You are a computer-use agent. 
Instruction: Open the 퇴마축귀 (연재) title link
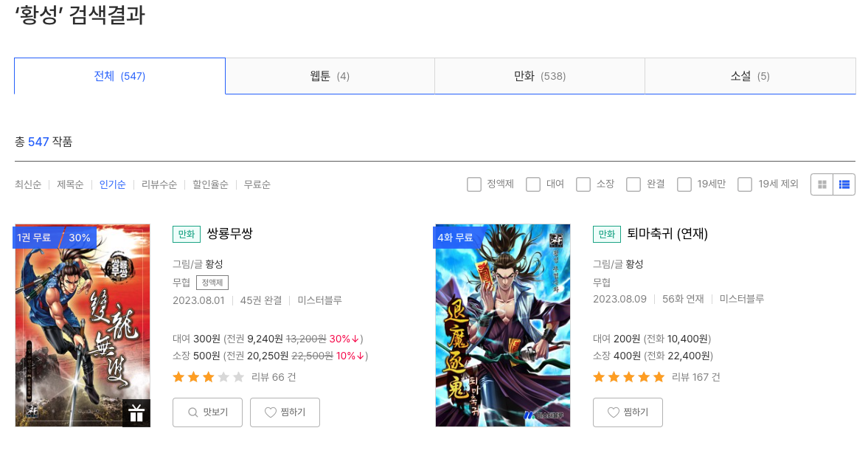tap(667, 234)
